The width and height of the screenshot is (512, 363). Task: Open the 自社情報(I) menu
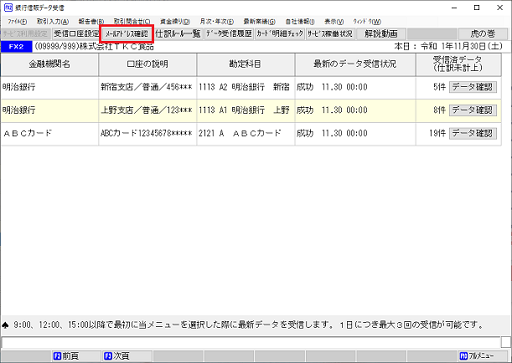click(x=300, y=22)
